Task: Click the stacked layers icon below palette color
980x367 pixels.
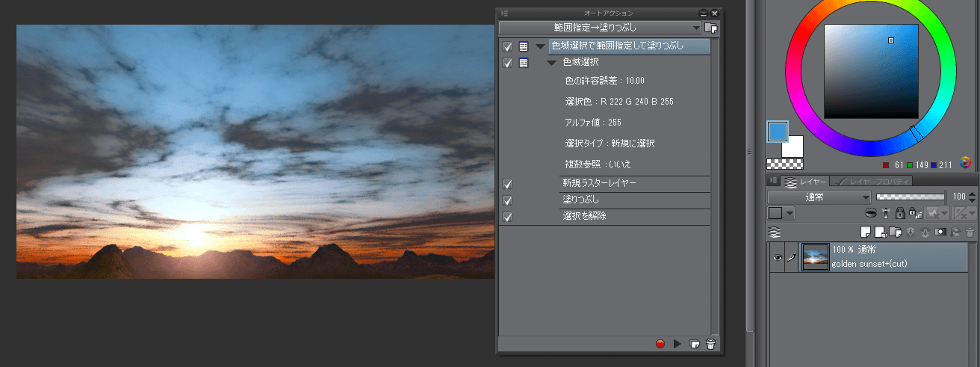Action: click(775, 232)
